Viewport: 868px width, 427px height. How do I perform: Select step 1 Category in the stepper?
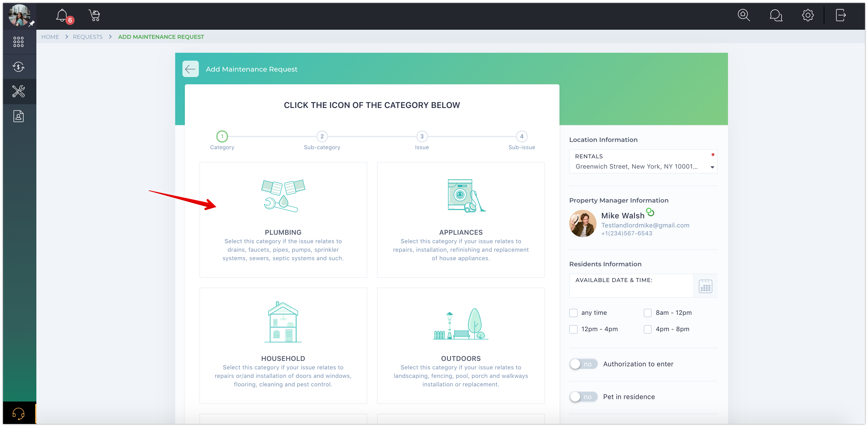coord(222,136)
